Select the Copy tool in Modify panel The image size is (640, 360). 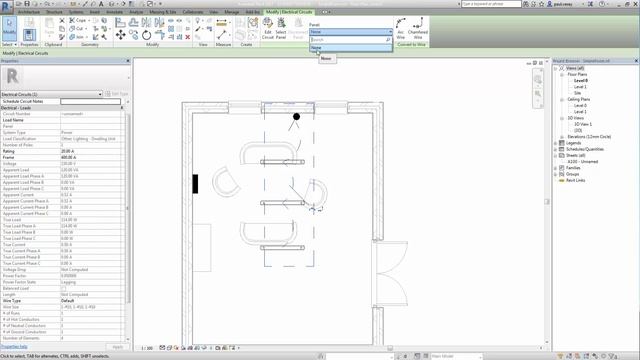coord(133,35)
